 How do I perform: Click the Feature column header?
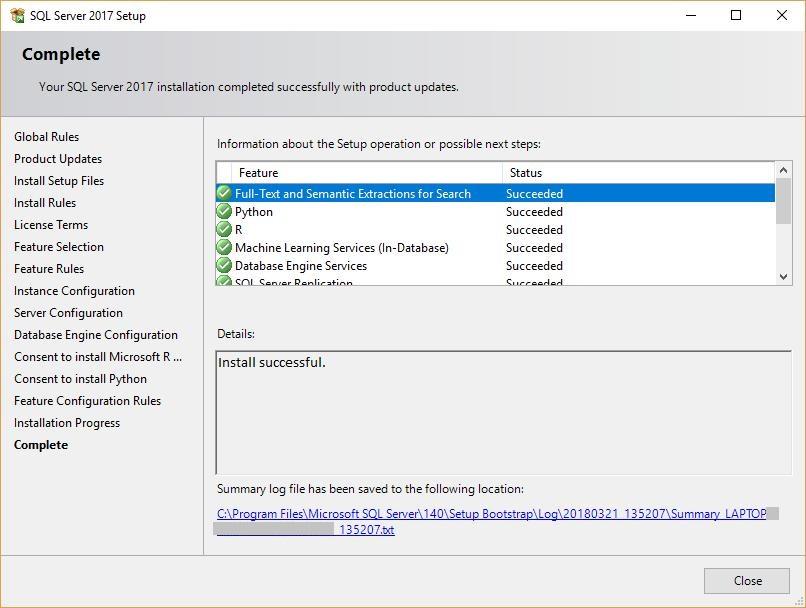click(367, 173)
